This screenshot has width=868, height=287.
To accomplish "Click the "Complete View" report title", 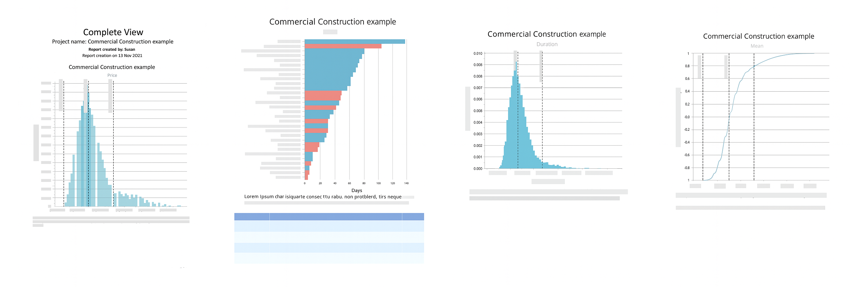I will [x=113, y=32].
